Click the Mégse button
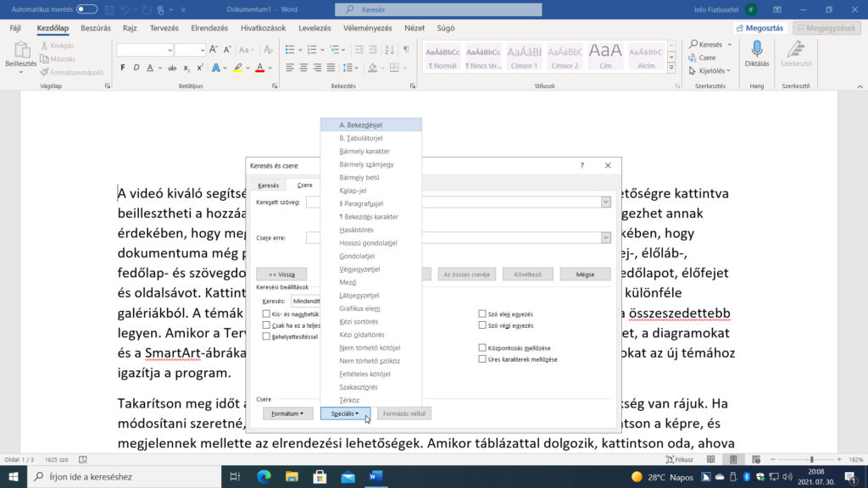This screenshot has height=488, width=868. 585,274
